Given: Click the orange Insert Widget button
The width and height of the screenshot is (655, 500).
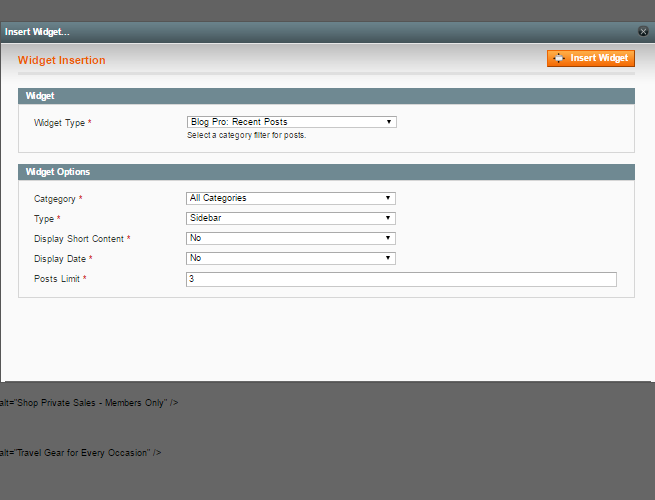Looking at the screenshot, I should tap(591, 58).
